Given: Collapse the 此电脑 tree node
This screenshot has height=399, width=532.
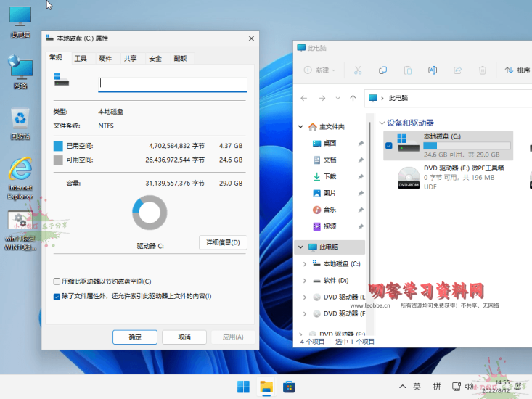Looking at the screenshot, I should pyautogui.click(x=300, y=247).
